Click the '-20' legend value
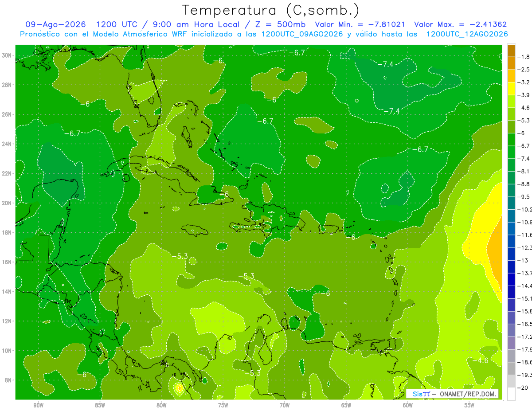The width and height of the screenshot is (532, 411). tap(524, 388)
